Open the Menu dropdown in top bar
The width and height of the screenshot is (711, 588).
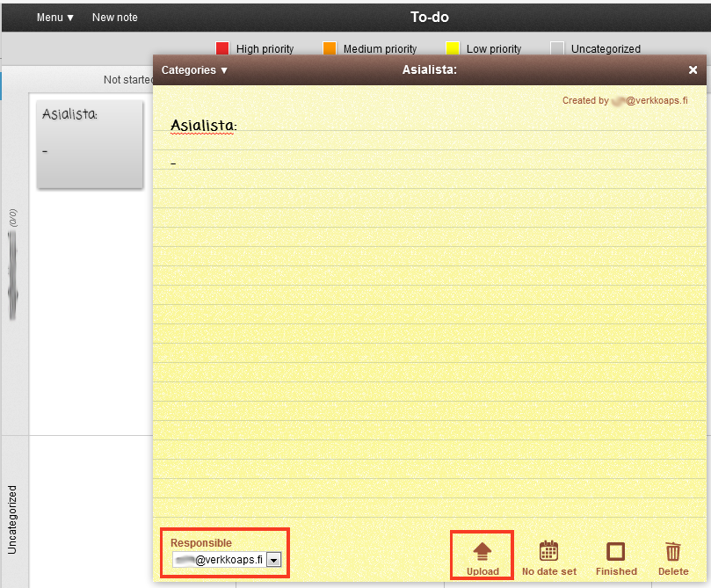55,18
